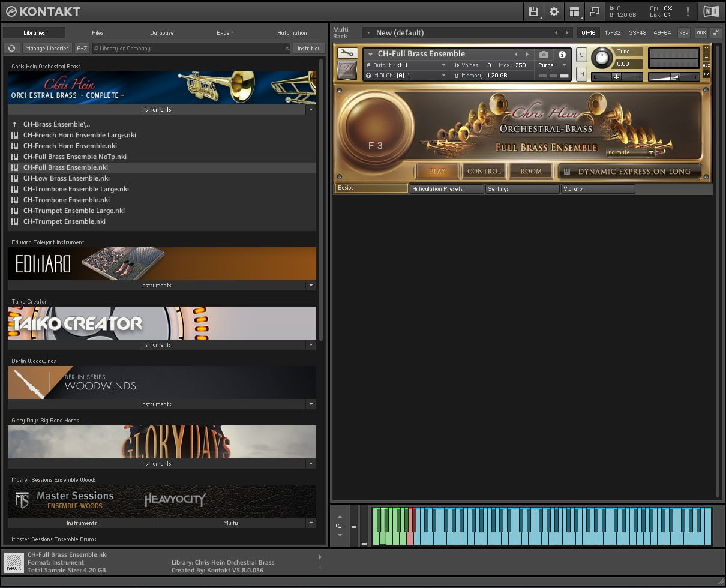Open the Output st. 1 dropdown

[406, 65]
